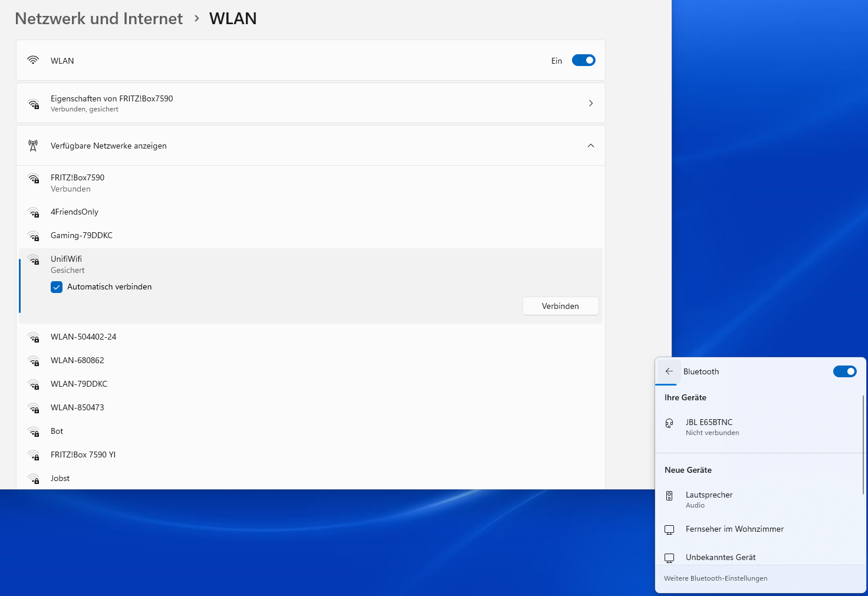
Task: Click the WLAN-680862 wifi icon
Action: 34,361
